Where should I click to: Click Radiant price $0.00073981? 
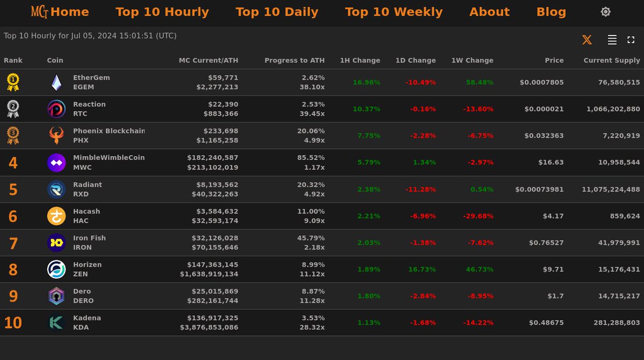[x=539, y=189]
